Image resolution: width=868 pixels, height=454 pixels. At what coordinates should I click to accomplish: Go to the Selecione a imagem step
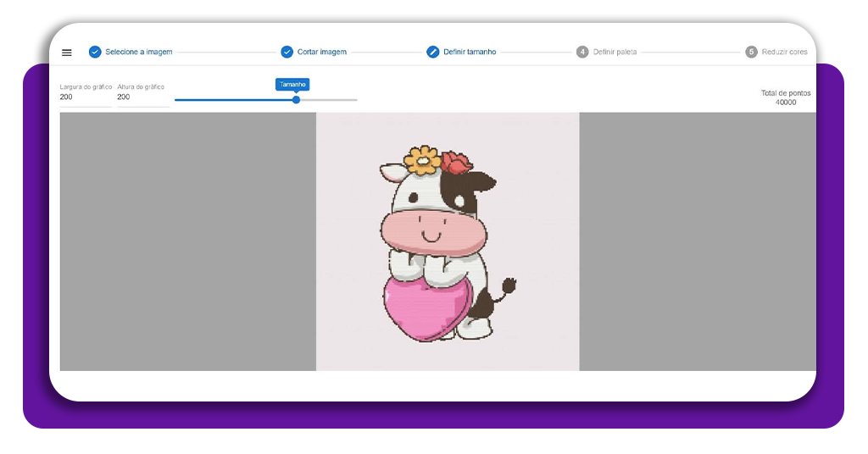point(139,52)
